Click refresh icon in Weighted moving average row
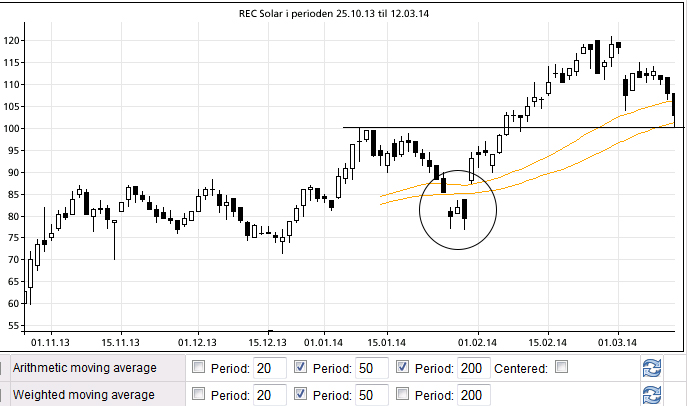The height and width of the screenshot is (406, 687). (x=652, y=394)
